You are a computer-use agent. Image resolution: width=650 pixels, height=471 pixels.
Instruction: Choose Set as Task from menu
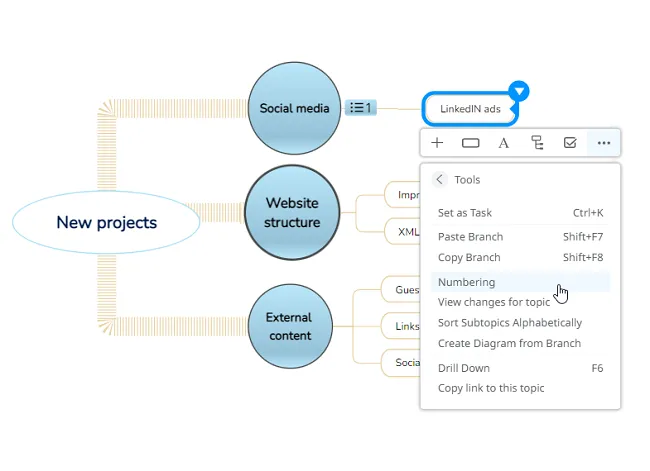pyautogui.click(x=465, y=213)
